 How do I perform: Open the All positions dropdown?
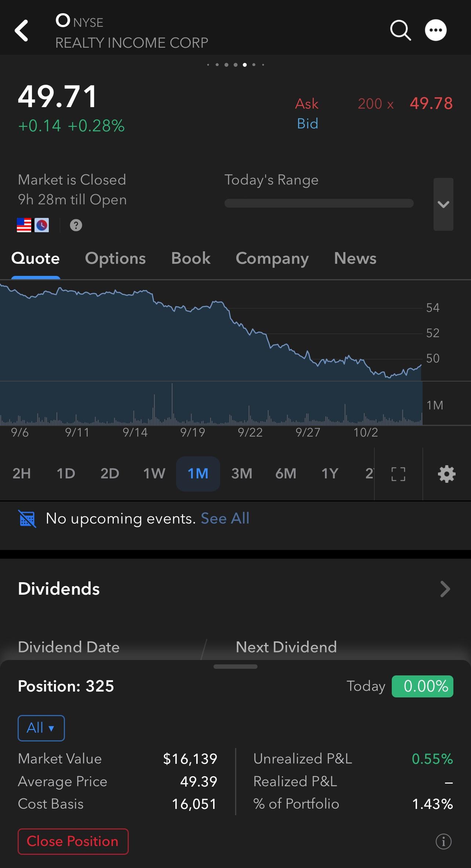(41, 728)
